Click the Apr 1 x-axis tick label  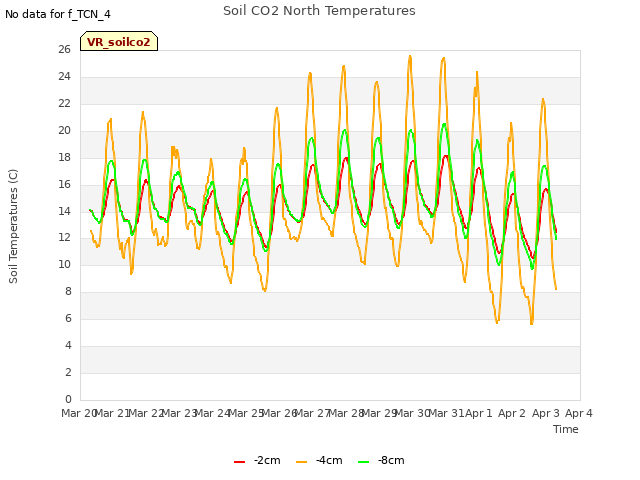tap(479, 413)
